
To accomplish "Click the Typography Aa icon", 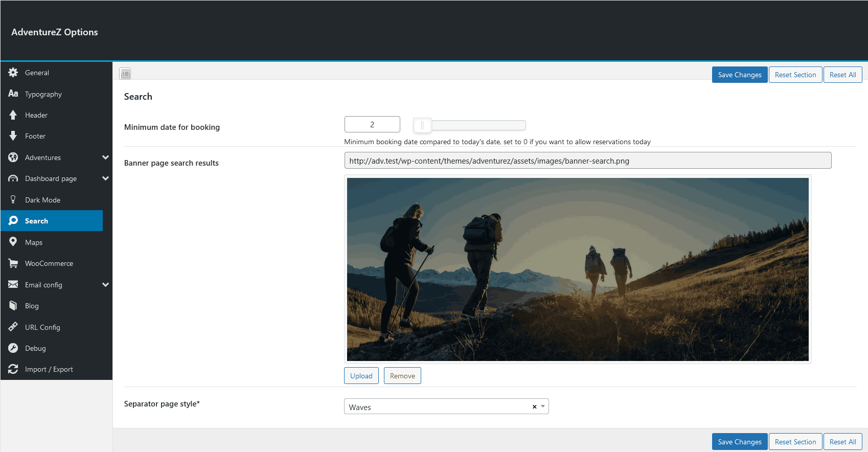I will pyautogui.click(x=13, y=94).
